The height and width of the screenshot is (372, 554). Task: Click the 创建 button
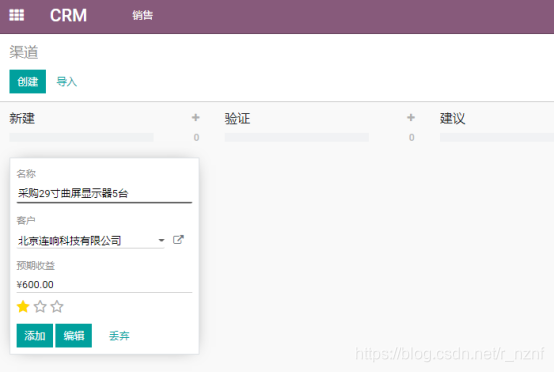[x=28, y=82]
